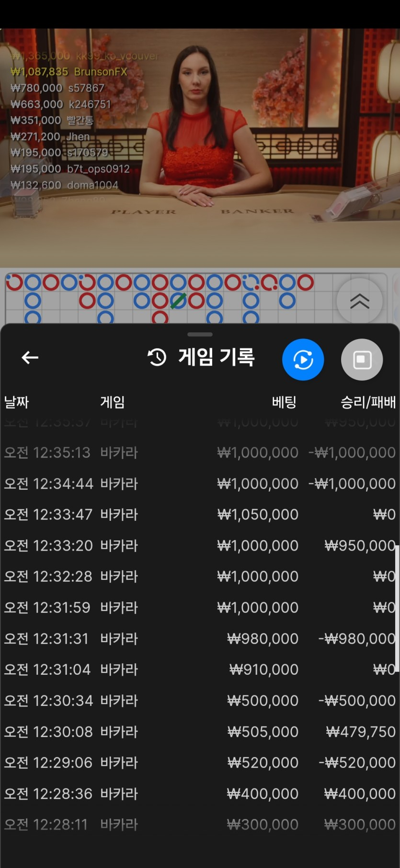The image size is (400, 868).
Task: Tap the history clock icon beside 게임 기록
Action: coord(157,357)
